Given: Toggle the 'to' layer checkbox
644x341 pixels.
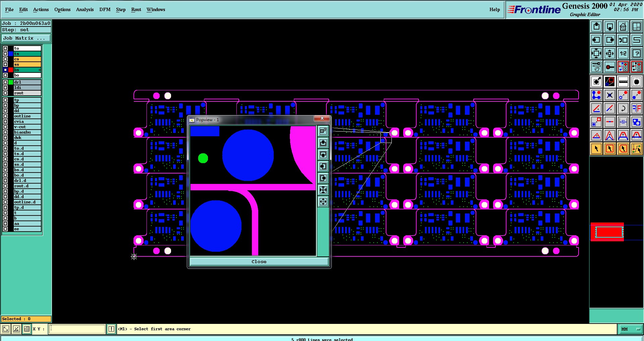Looking at the screenshot, I should point(5,48).
